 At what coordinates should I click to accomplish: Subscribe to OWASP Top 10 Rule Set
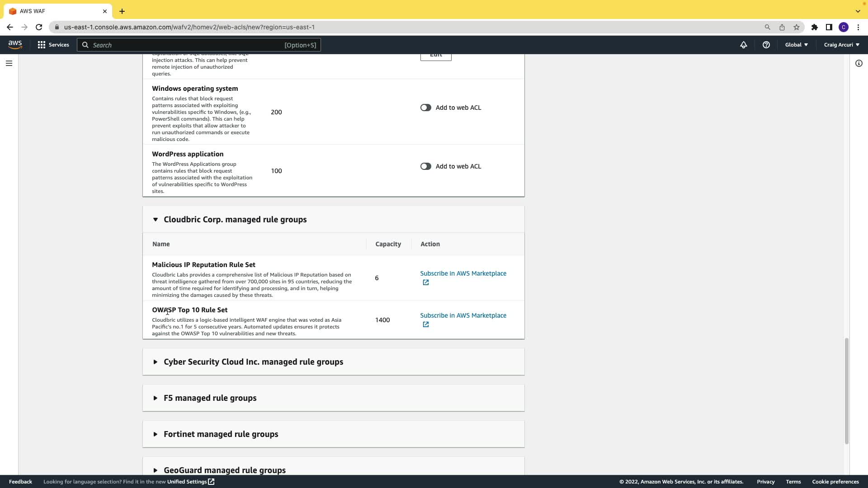[x=462, y=315]
